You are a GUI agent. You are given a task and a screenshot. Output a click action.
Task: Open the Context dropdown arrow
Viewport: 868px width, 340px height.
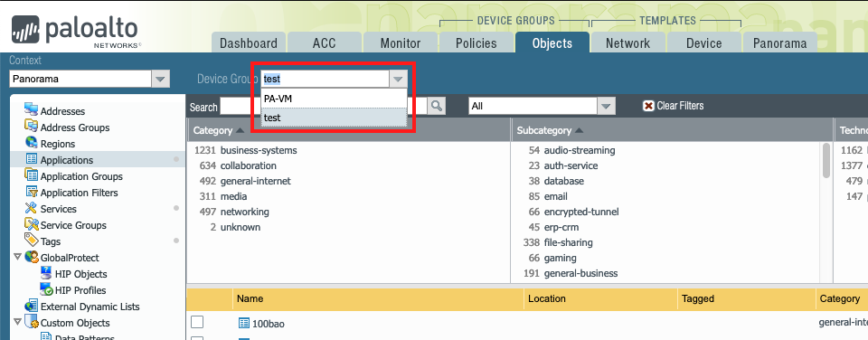pyautogui.click(x=161, y=80)
